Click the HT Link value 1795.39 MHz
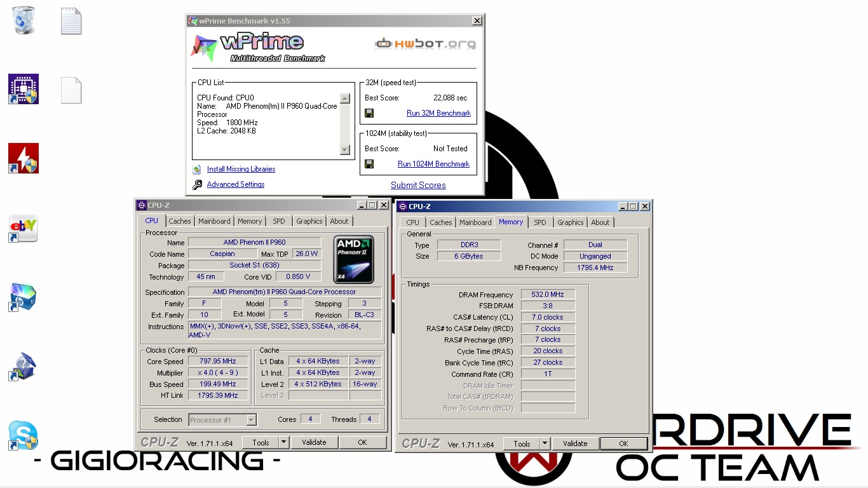 (217, 395)
